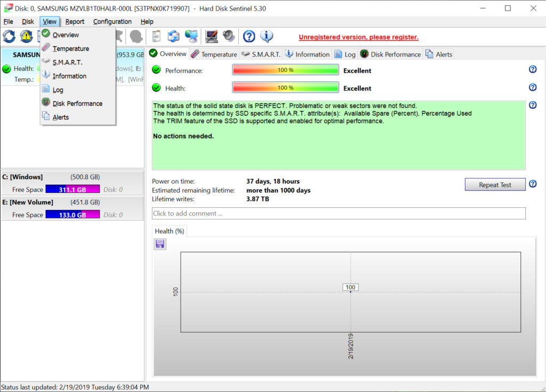Choose Log from the View menu
Screen dimensions: 546x392
pos(78,89)
